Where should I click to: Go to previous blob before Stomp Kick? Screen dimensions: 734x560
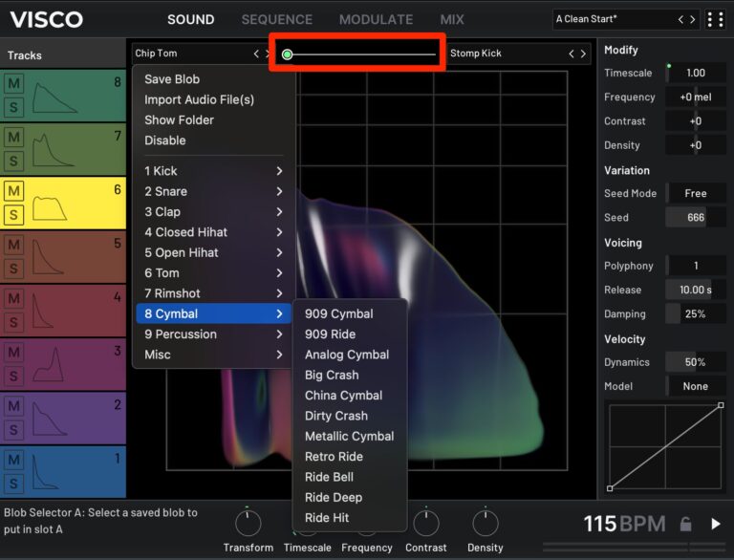[572, 54]
